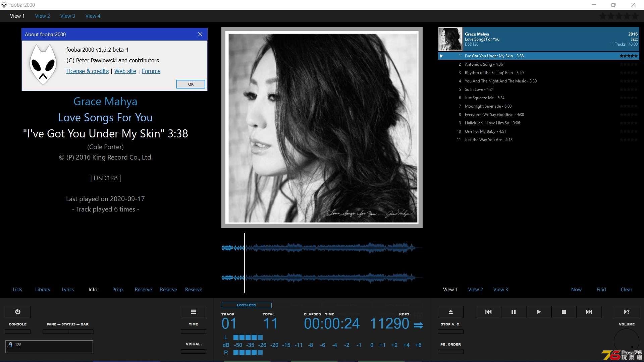Click the Grace Mahya album header row
This screenshot has height=362, width=644.
(538, 39)
